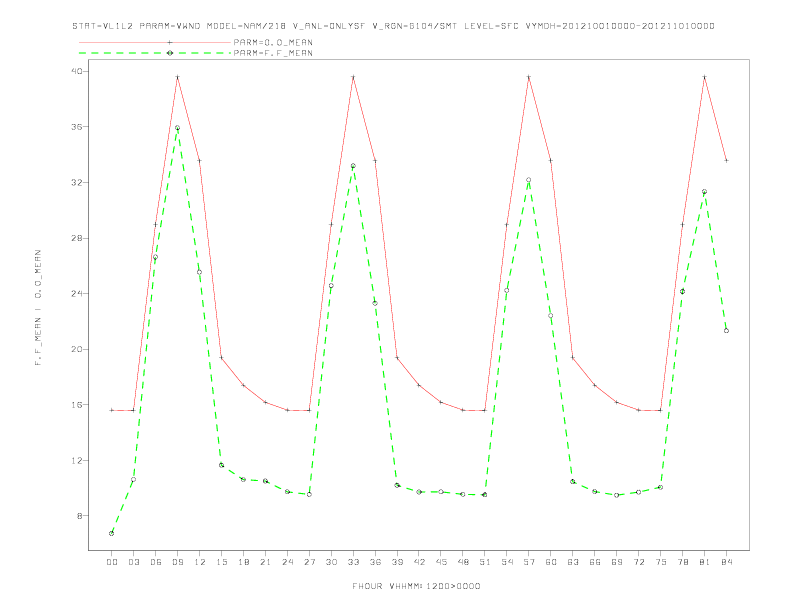The height and width of the screenshot is (612, 792).
Task: Click the x-axis tick label 21
Action: click(265, 562)
